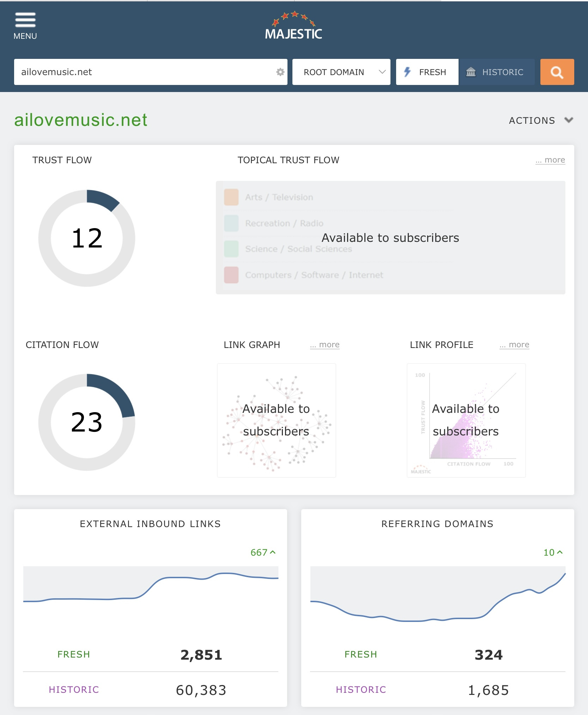The width and height of the screenshot is (588, 715).
Task: Click the CITATION FLOW heading
Action: pyautogui.click(x=62, y=345)
